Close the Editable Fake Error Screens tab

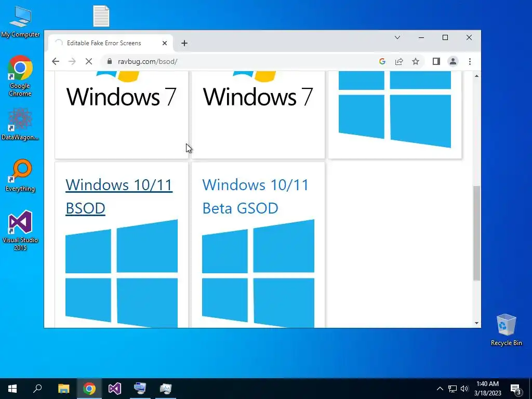(x=165, y=43)
